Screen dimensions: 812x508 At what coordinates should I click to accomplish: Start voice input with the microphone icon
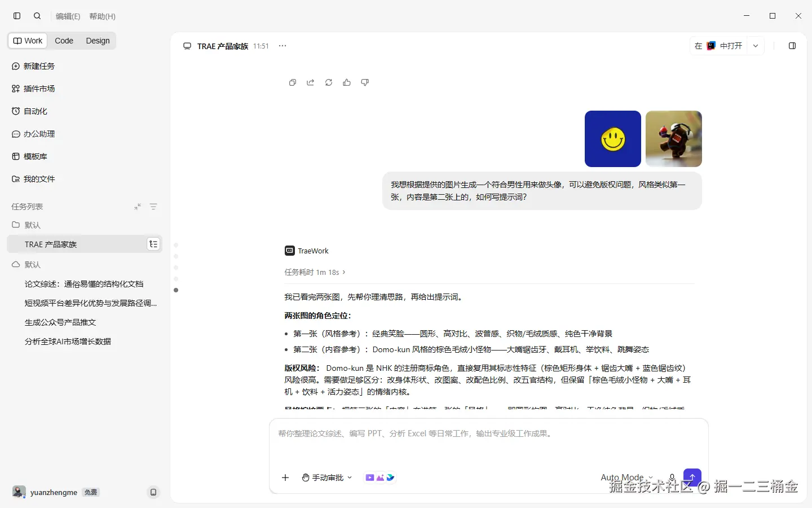[x=672, y=478]
